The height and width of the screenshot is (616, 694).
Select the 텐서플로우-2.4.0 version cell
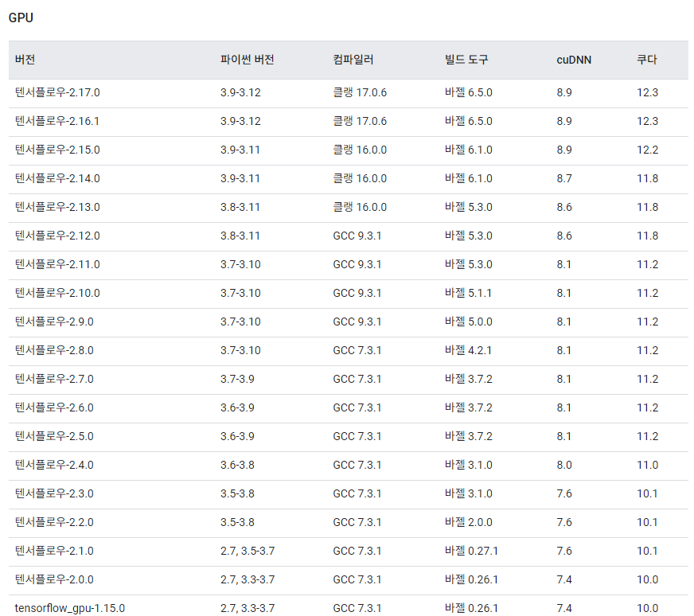(54, 465)
